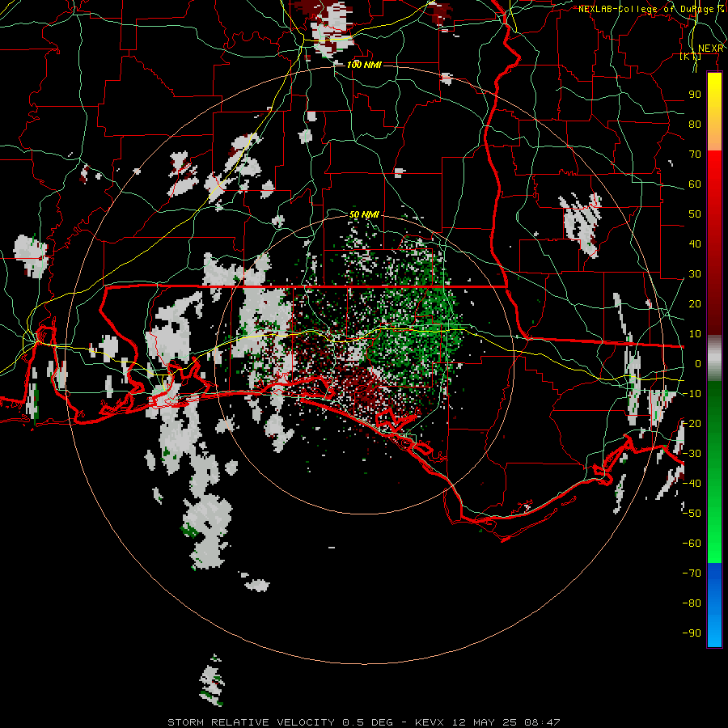Click the KT units label above the scale

(691, 57)
